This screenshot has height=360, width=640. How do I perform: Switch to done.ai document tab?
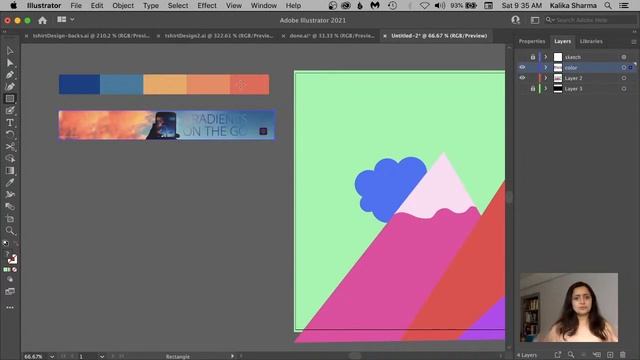coord(332,36)
